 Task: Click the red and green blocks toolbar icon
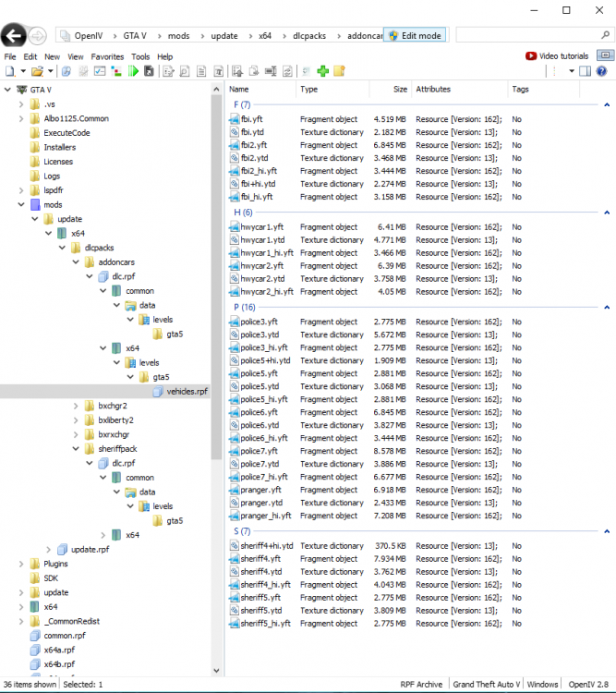tap(116, 71)
